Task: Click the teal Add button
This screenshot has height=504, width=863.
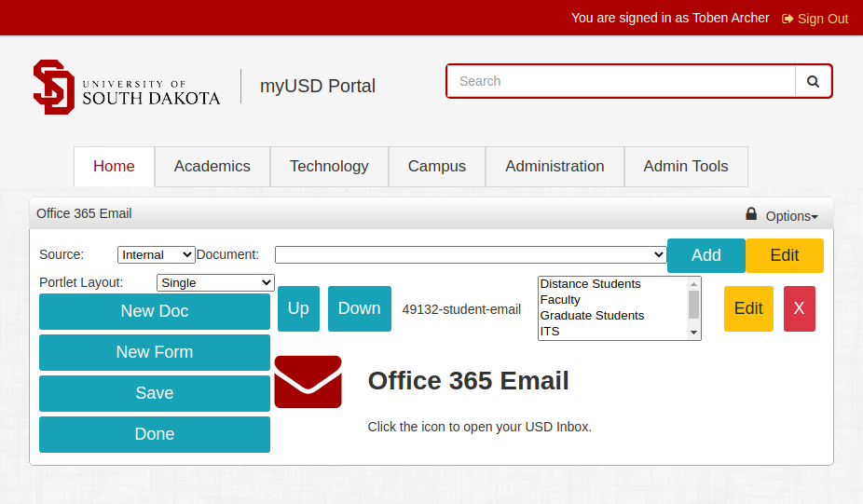Action: (705, 255)
